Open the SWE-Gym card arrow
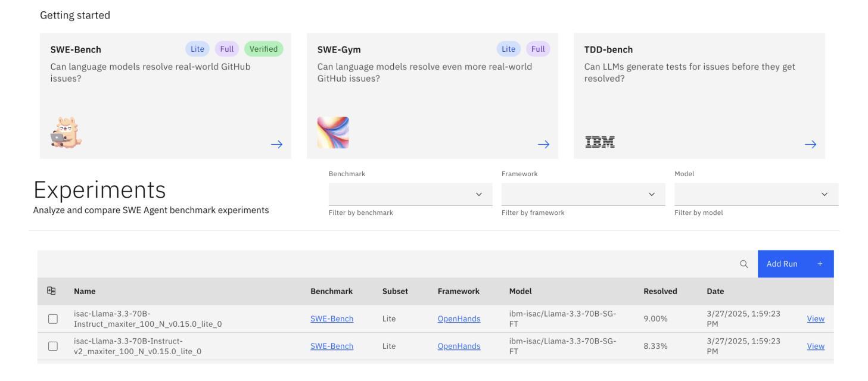 coord(543,144)
